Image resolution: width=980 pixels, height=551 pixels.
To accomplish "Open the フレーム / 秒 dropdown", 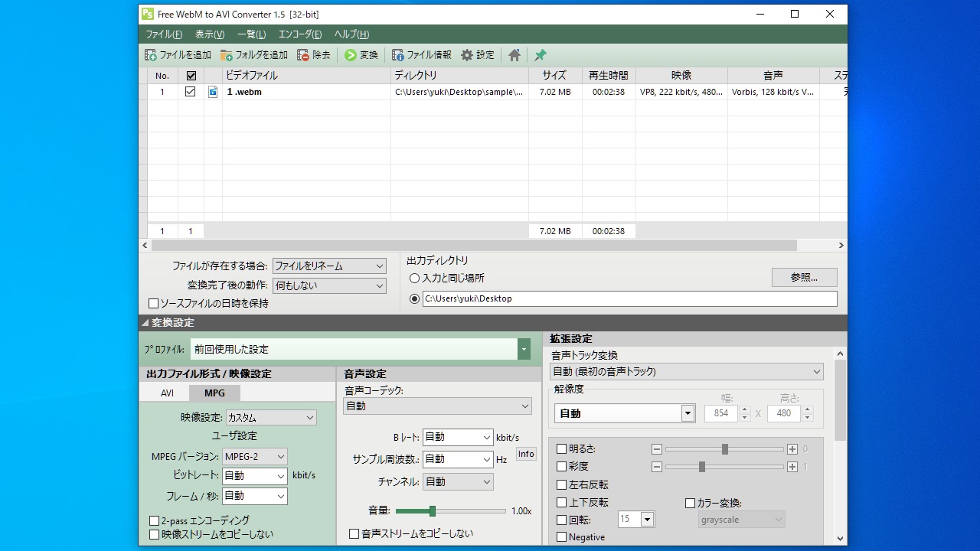I will pos(255,496).
